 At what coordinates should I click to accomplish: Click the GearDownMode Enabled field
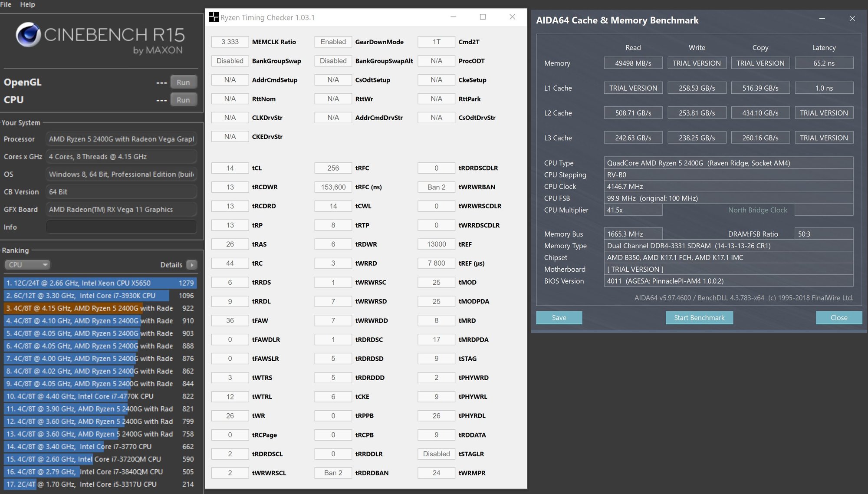[x=333, y=42]
